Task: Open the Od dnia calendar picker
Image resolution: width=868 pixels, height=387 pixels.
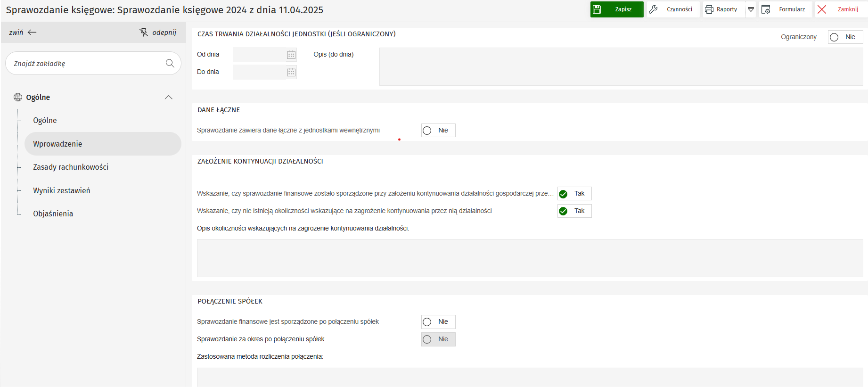Action: coord(291,55)
